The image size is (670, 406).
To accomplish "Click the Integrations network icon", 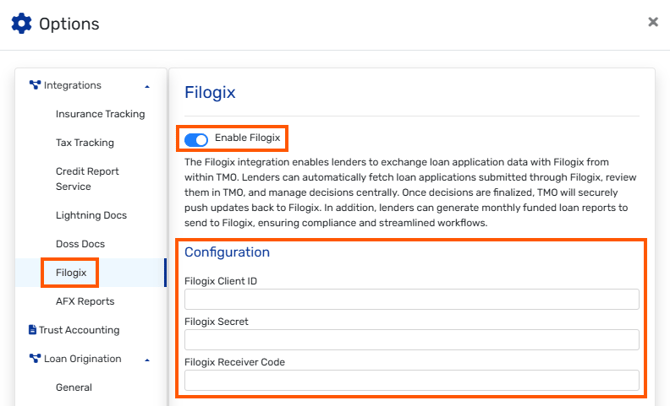I will [35, 85].
